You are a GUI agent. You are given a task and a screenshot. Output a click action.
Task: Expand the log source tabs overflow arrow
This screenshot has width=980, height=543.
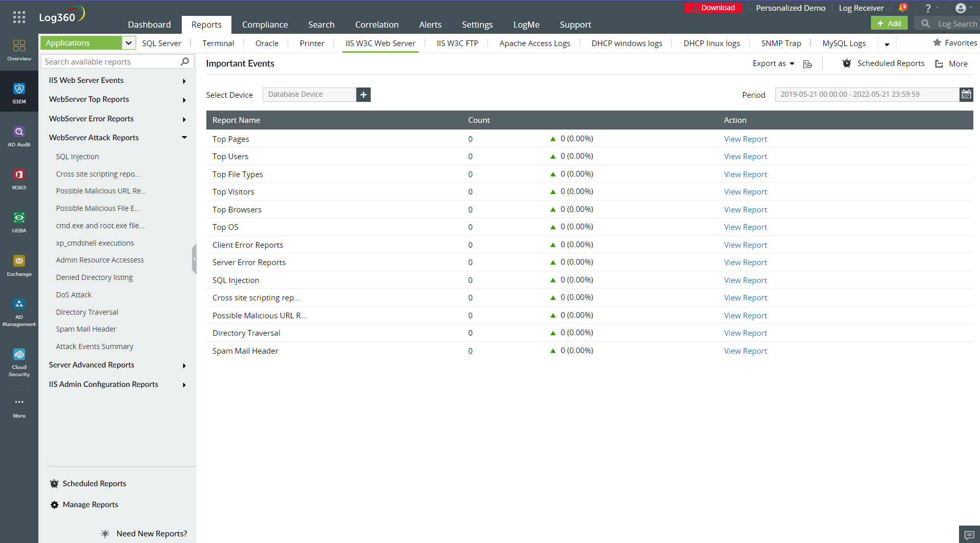pyautogui.click(x=887, y=45)
